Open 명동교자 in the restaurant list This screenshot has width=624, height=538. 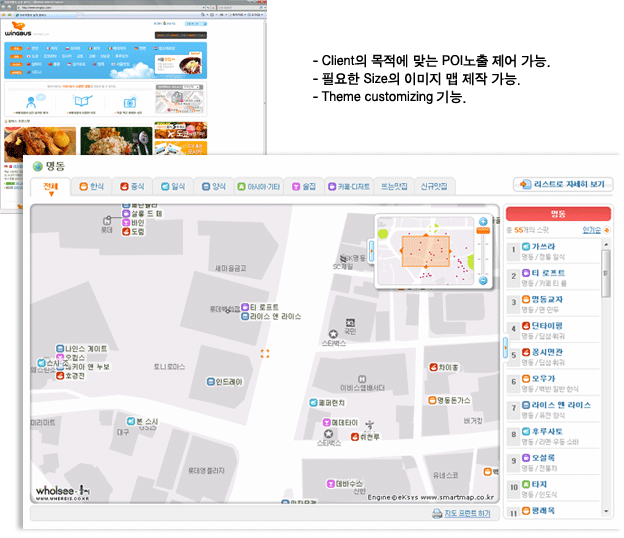click(548, 298)
